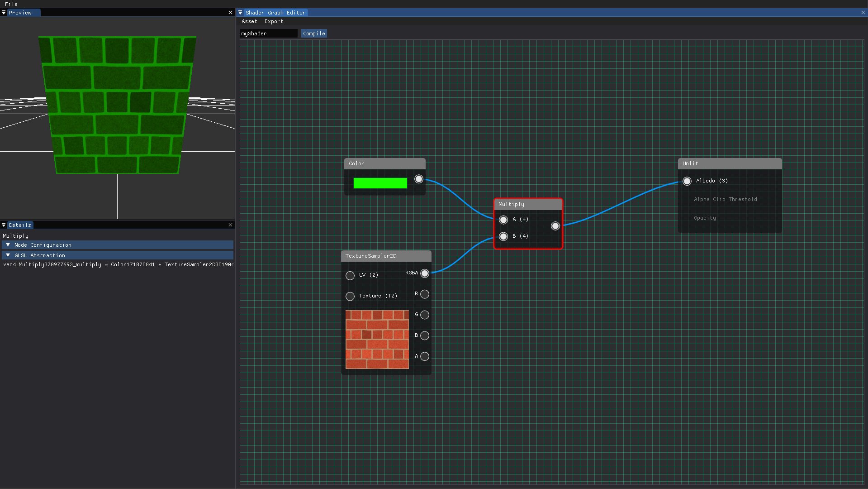868x489 pixels.
Task: Click the TextureSampler2D R channel output pin
Action: (x=425, y=294)
